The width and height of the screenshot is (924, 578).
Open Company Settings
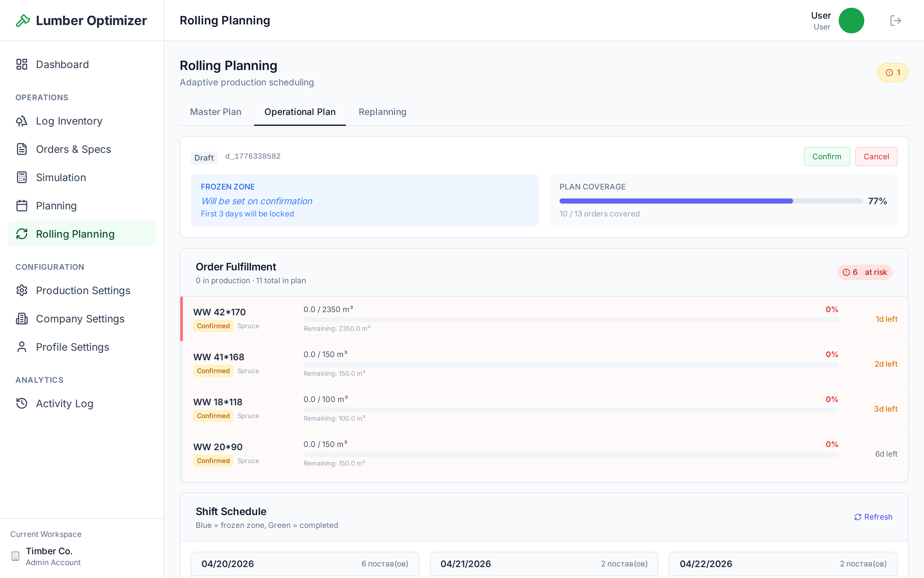pos(82,319)
